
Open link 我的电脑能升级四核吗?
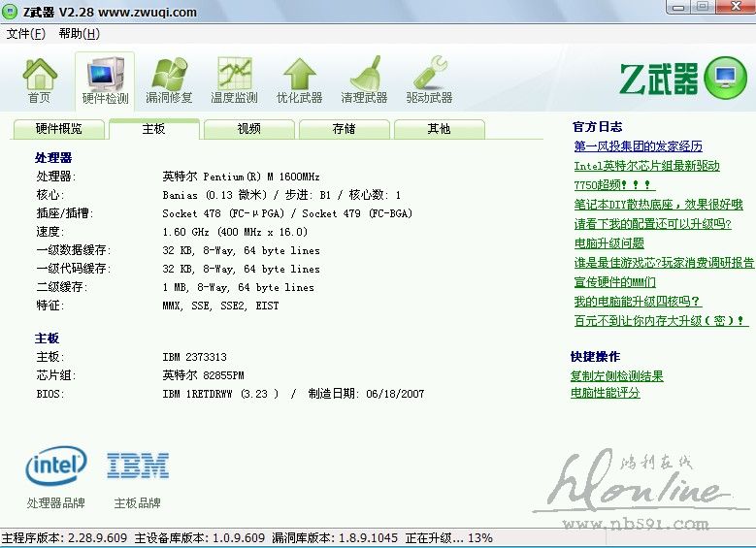(637, 302)
